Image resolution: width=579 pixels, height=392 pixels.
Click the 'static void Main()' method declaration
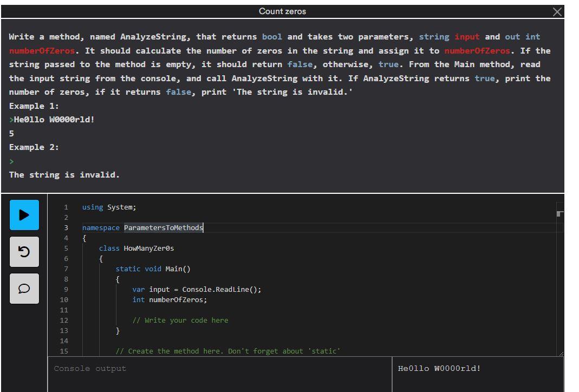[153, 269]
